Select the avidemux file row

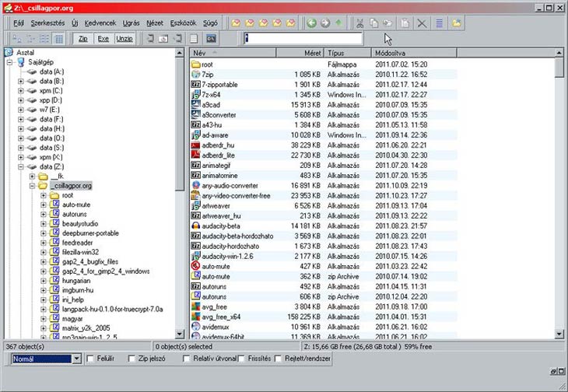click(x=324, y=327)
